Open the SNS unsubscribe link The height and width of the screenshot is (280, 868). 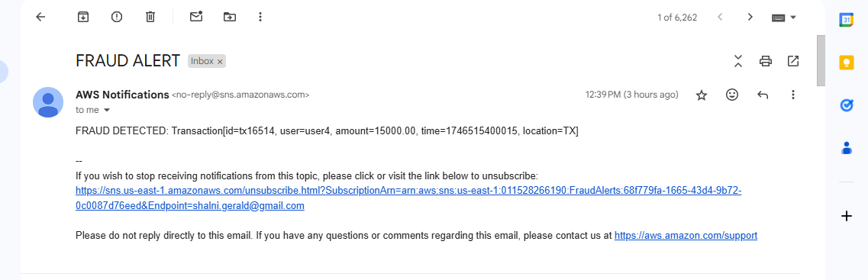point(408,198)
